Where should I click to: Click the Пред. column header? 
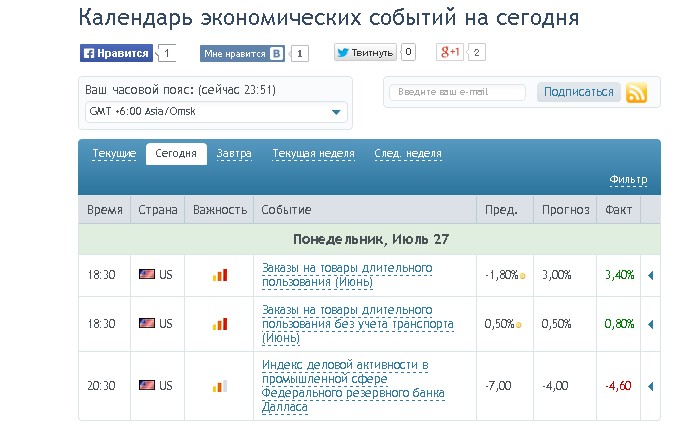pyautogui.click(x=505, y=210)
